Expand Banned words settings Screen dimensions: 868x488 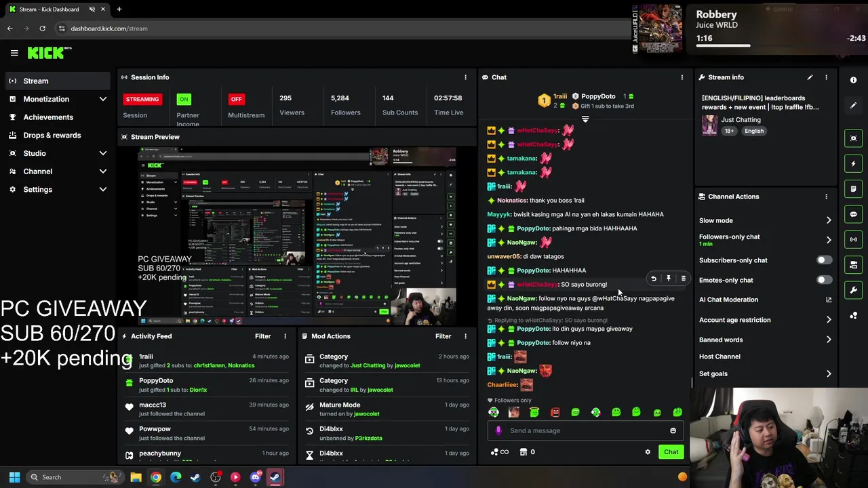829,340
